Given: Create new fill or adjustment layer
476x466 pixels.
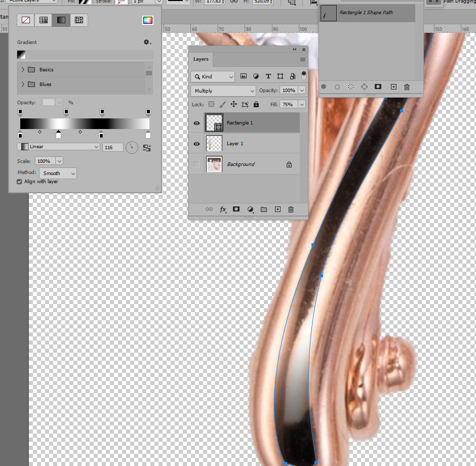Looking at the screenshot, I should [x=251, y=209].
